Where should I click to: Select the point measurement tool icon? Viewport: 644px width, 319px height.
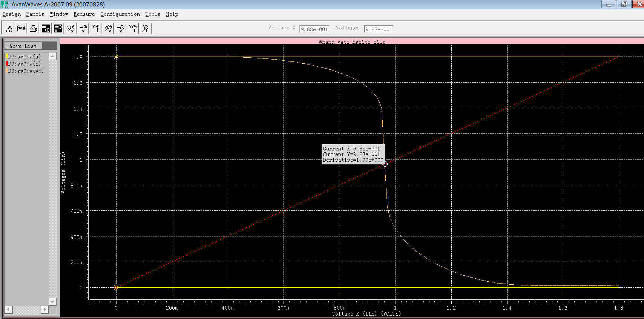pyautogui.click(x=46, y=28)
